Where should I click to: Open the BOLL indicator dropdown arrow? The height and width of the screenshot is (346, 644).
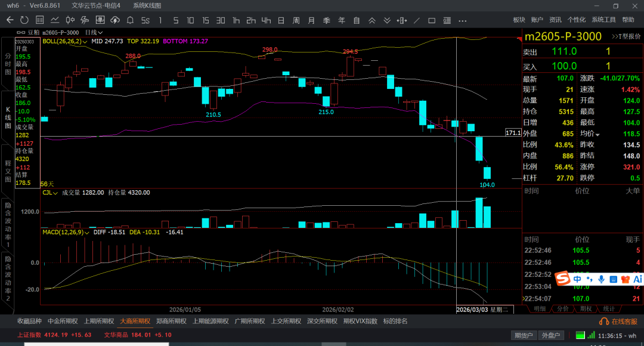click(85, 42)
